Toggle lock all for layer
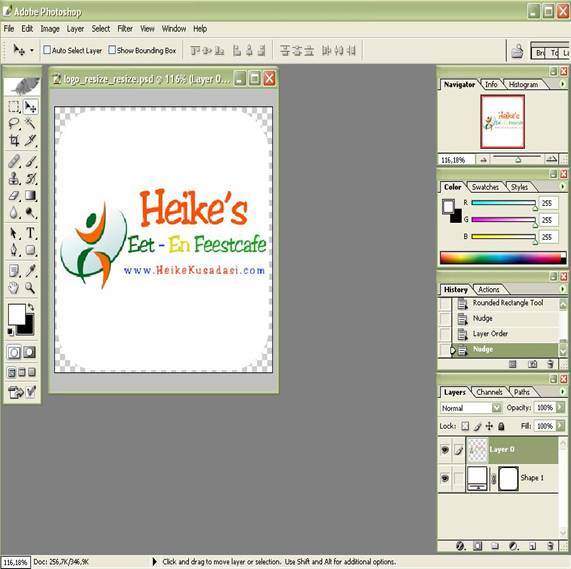The image size is (571, 569). click(x=501, y=426)
